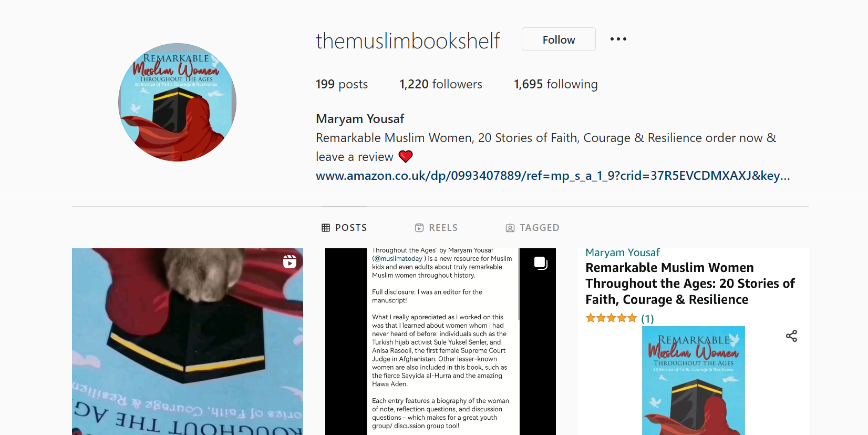Click the tagged person icon
The height and width of the screenshot is (435, 868).
[510, 228]
